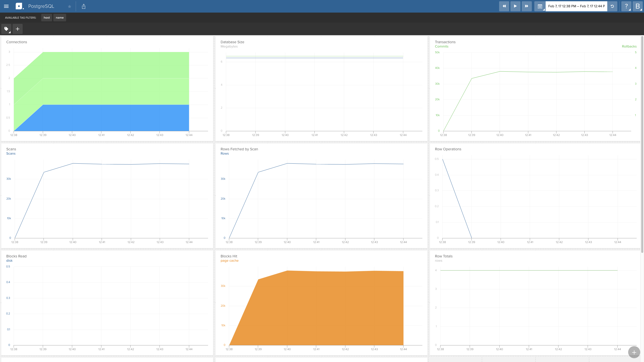Screen dimensions: 644x362
Task: Add a filter with plus button
Action: click(18, 29)
